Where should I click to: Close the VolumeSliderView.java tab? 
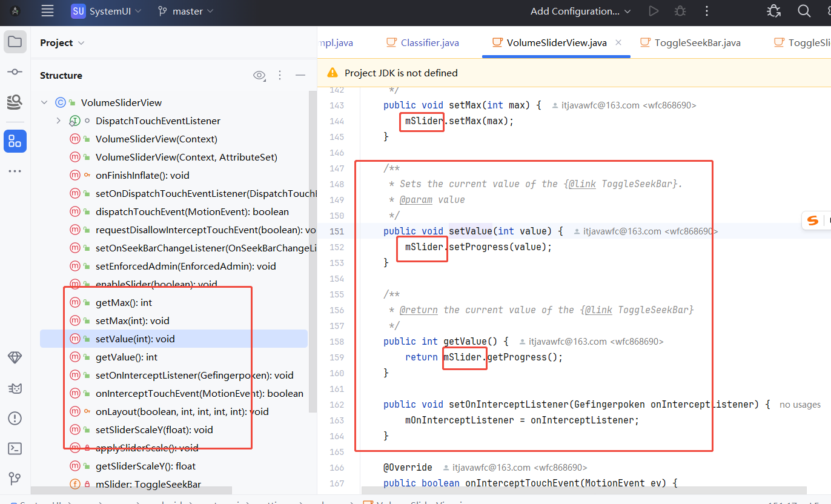(618, 42)
